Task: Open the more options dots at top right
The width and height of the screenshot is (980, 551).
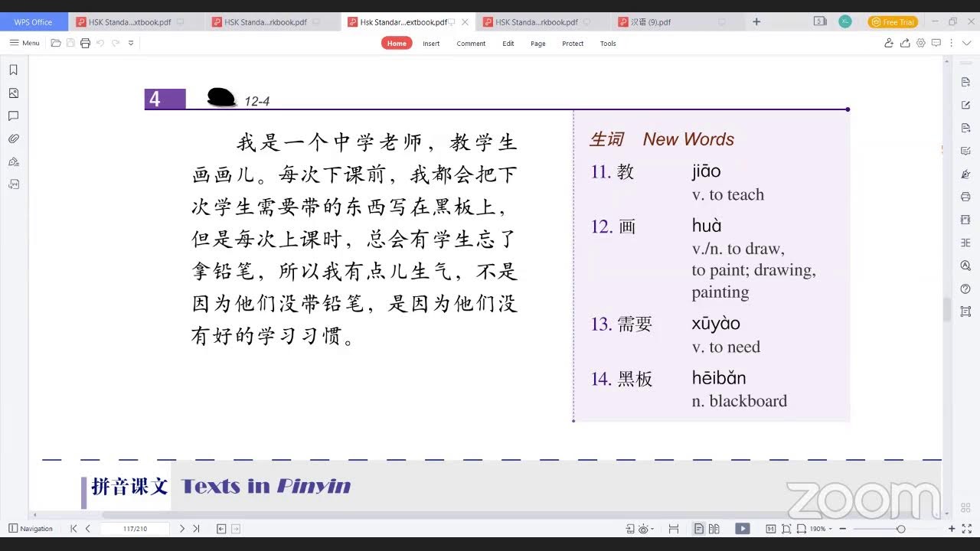Action: click(952, 43)
